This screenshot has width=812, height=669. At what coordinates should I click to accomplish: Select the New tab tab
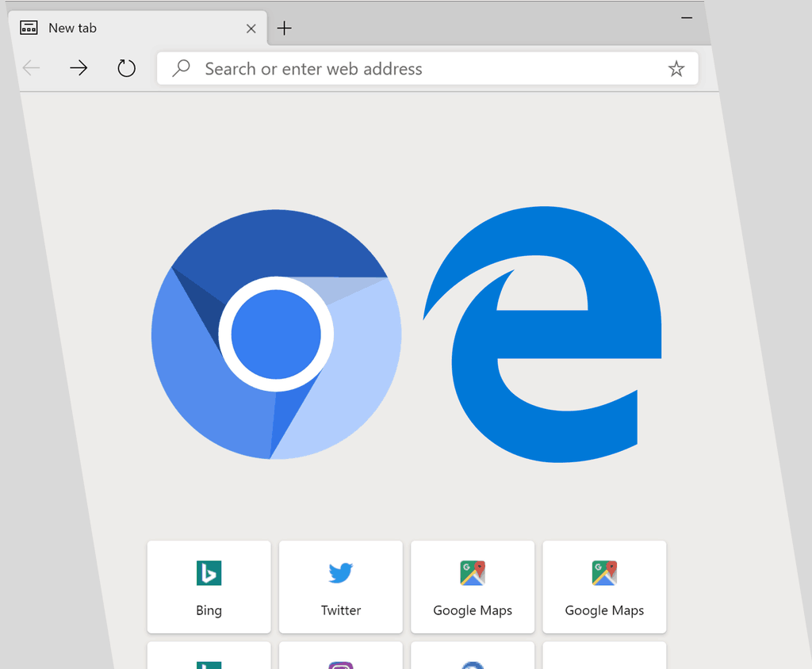[138, 28]
